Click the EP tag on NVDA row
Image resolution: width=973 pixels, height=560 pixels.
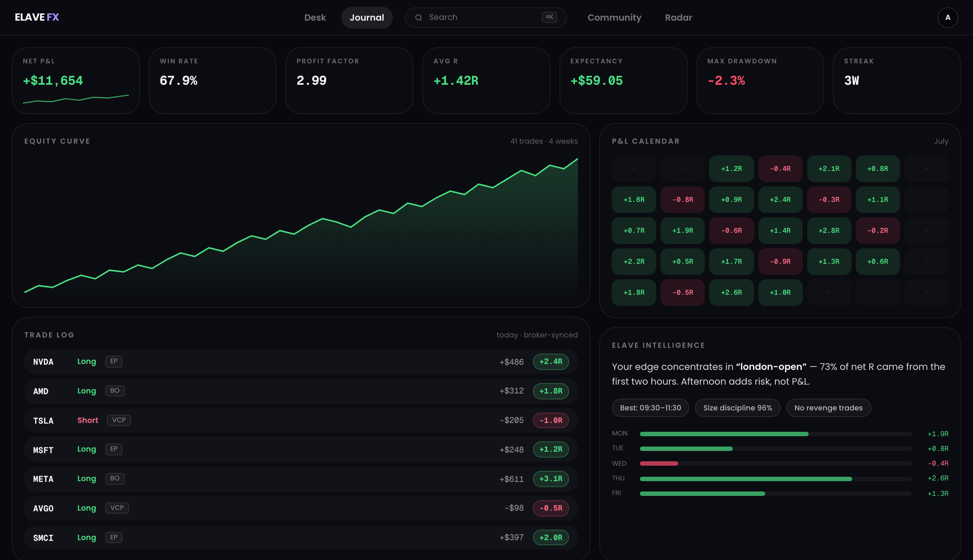(114, 361)
